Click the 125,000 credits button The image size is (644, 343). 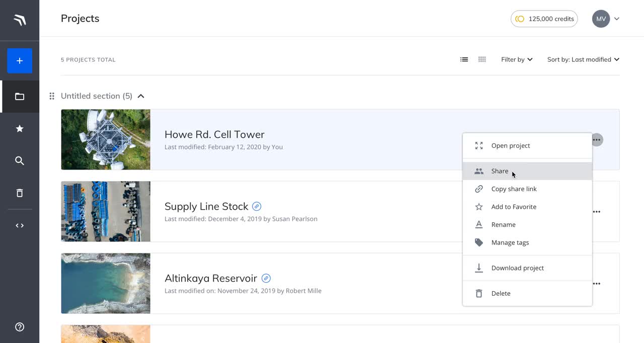544,19
